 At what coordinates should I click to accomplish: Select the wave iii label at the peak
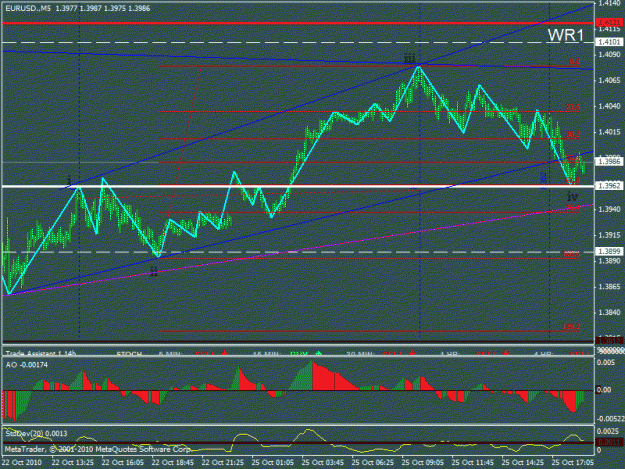tap(410, 59)
